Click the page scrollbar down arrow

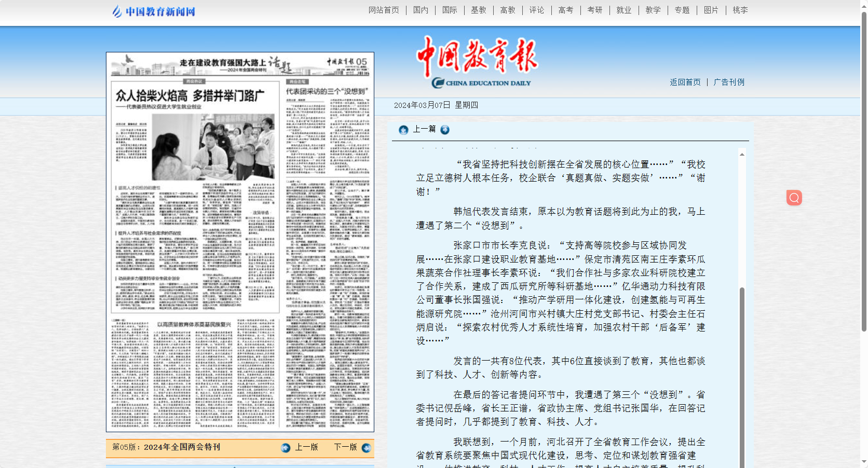point(864,463)
